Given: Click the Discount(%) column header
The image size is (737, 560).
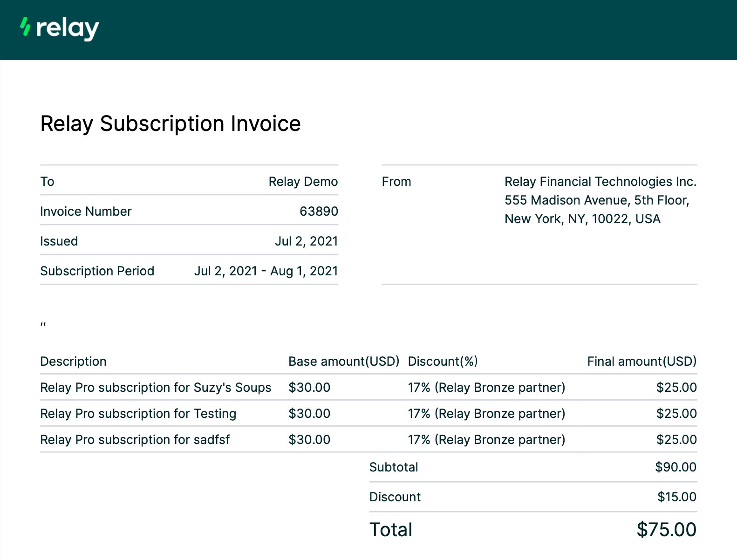Looking at the screenshot, I should pos(443,362).
